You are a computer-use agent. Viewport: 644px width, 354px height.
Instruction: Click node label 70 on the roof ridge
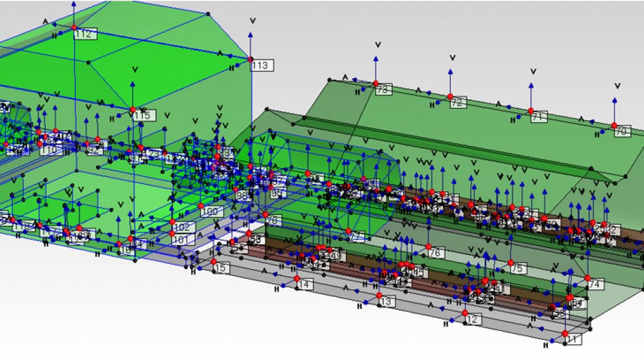[x=621, y=131]
